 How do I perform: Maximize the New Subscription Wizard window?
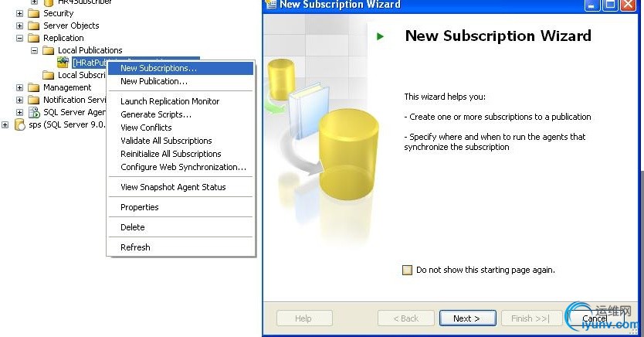pyautogui.click(x=610, y=4)
